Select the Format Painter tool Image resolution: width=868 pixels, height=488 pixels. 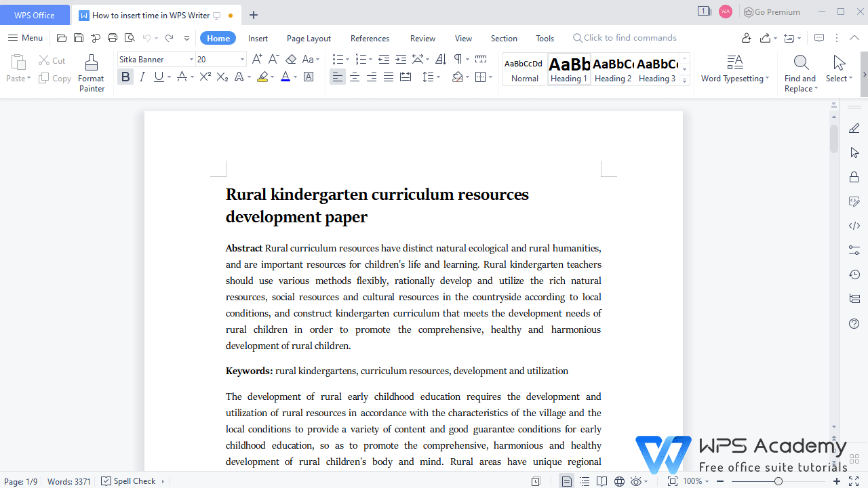pos(91,73)
